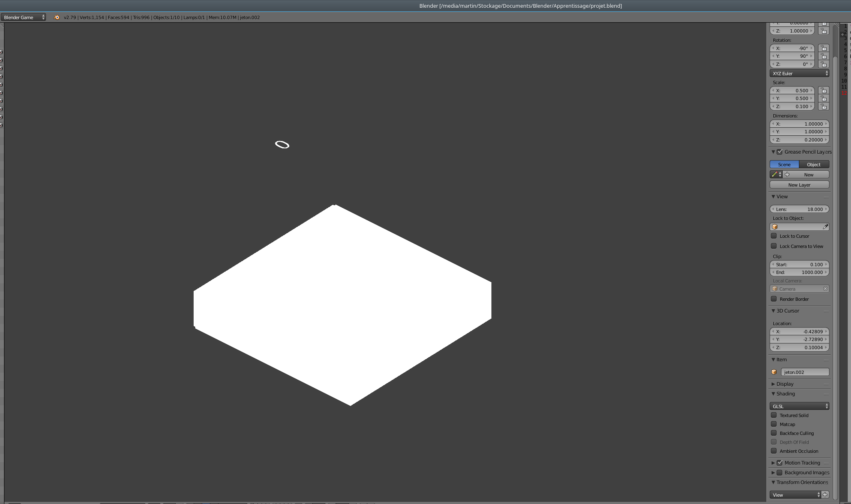Viewport: 851px width, 504px height.
Task: Open the grease pencil color swatch selector
Action: point(774,174)
